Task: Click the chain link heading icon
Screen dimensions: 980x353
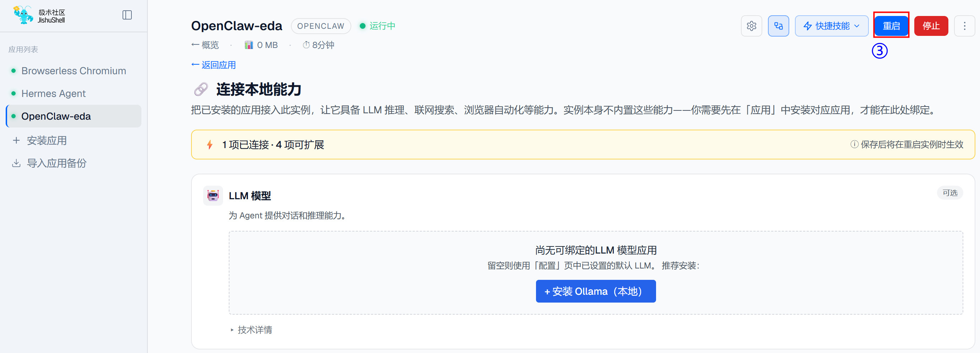Action: 201,89
